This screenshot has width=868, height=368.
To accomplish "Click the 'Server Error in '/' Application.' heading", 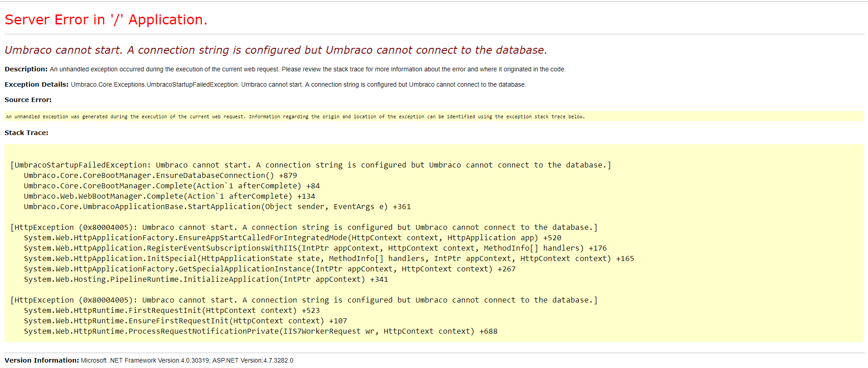I will 106,20.
